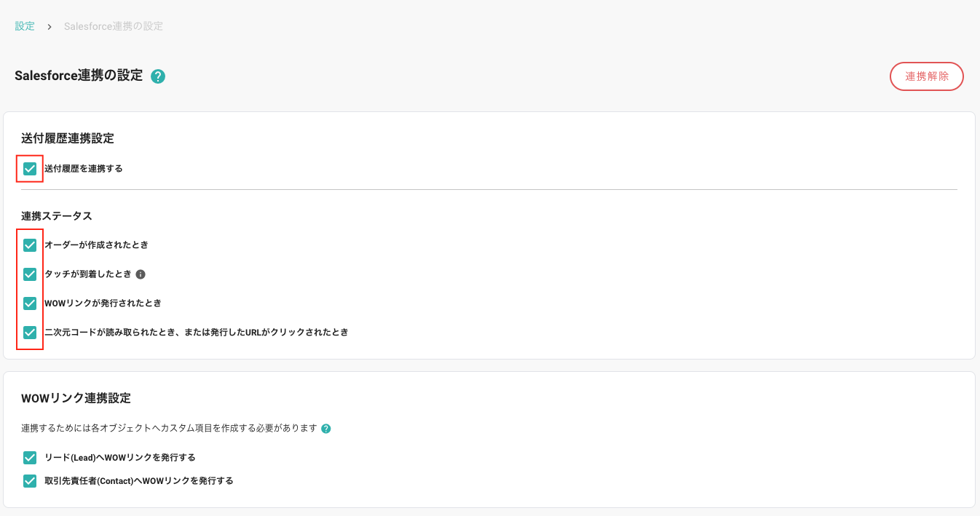Viewport: 980px width, 516px height.
Task: Uncheck 取引先責任者(Contact)へWOWリンクを発行する checkbox
Action: pyautogui.click(x=30, y=481)
